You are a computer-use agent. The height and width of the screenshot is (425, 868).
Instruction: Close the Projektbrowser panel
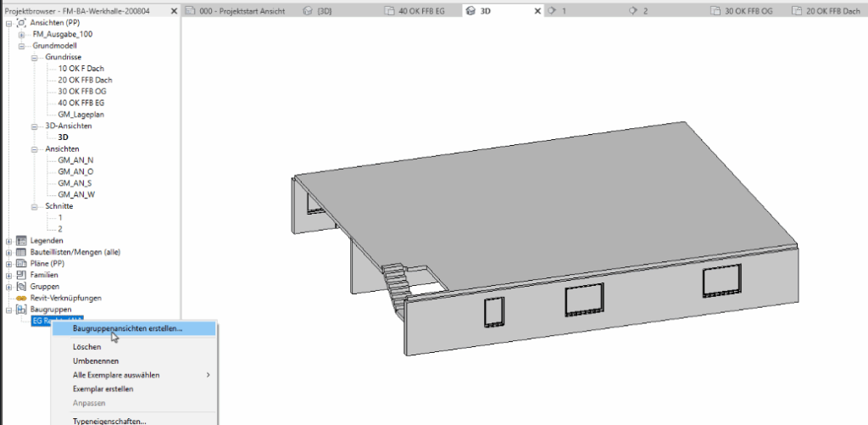click(174, 11)
